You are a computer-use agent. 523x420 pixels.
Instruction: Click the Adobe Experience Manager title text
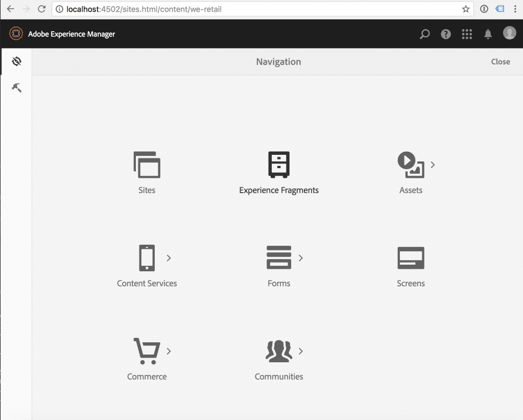coord(72,34)
